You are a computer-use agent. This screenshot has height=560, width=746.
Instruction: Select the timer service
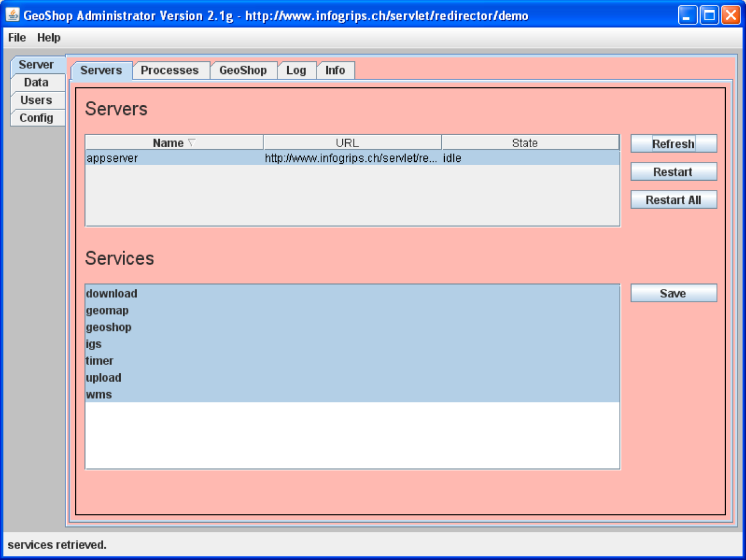(x=353, y=361)
